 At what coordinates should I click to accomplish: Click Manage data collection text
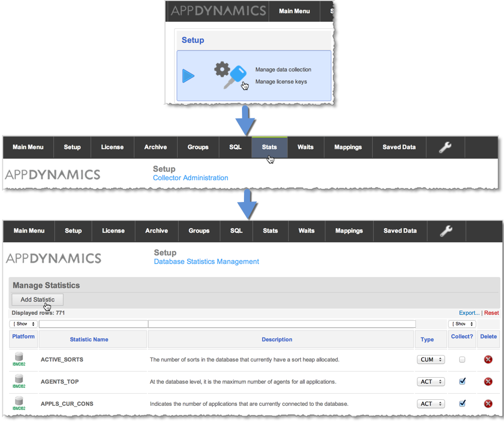(283, 69)
